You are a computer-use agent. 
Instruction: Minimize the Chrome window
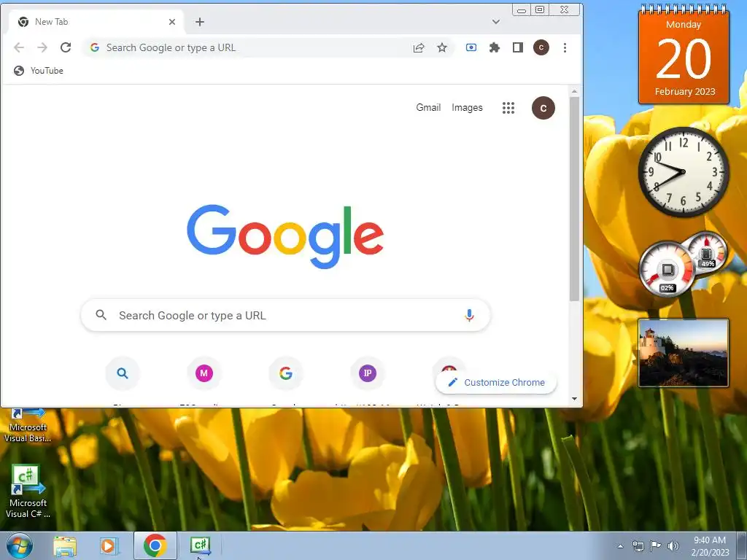coord(522,9)
